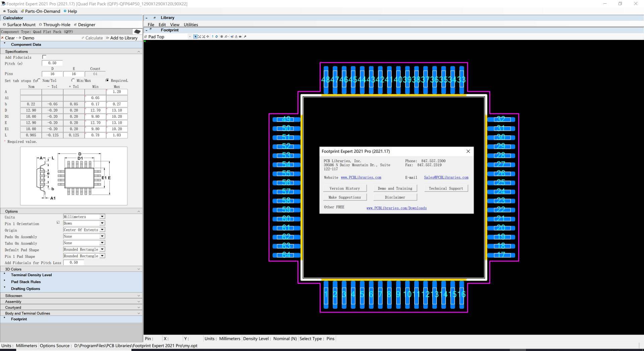Screen dimensions: 644x351
Task: Collapse the Options section
Action: pyautogui.click(x=139, y=211)
